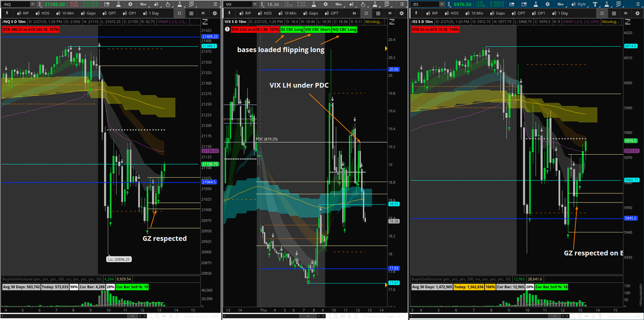
Task: Open grid settings gear in /NQ chart
Action: coord(214,13)
